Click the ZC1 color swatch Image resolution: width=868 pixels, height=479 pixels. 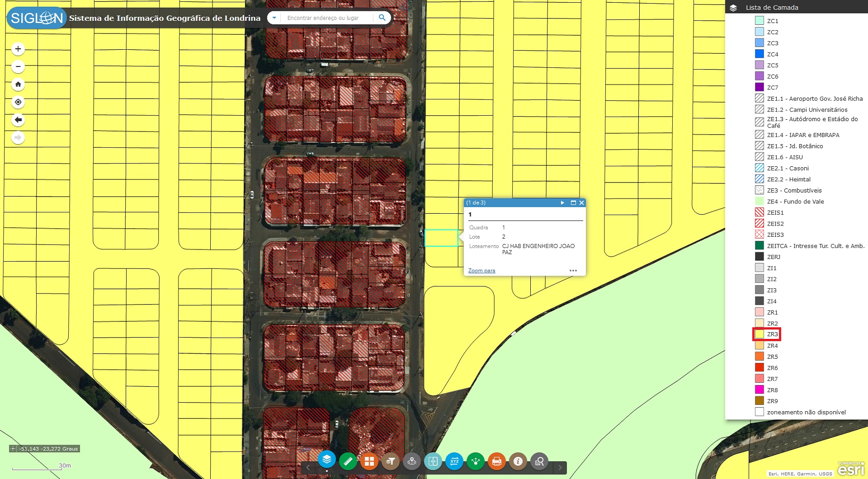759,21
